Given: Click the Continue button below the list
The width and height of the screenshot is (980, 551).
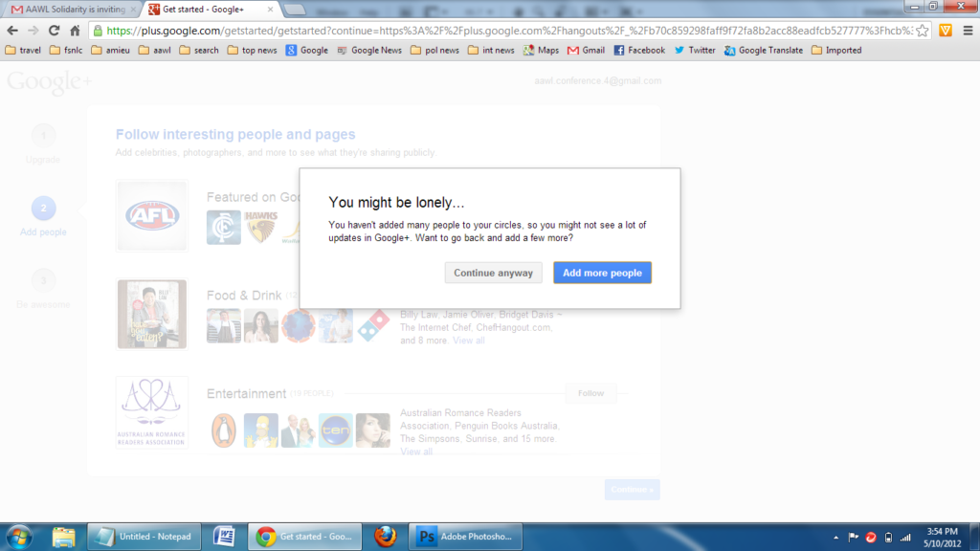Looking at the screenshot, I should click(632, 490).
